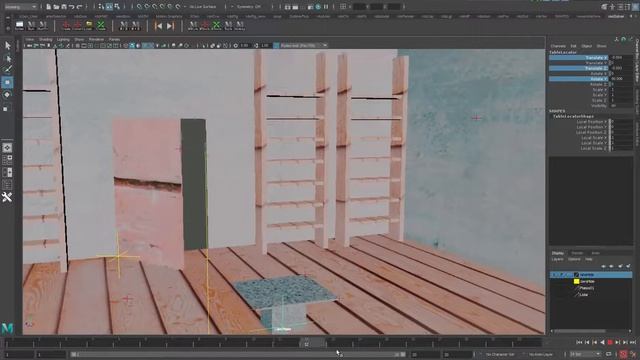Create a new scene from status line

48,7
